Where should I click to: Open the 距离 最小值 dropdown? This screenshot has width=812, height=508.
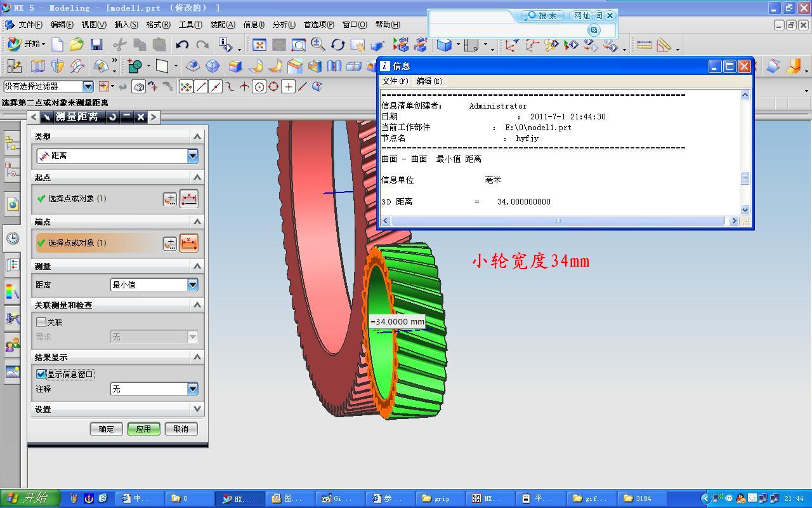[192, 284]
